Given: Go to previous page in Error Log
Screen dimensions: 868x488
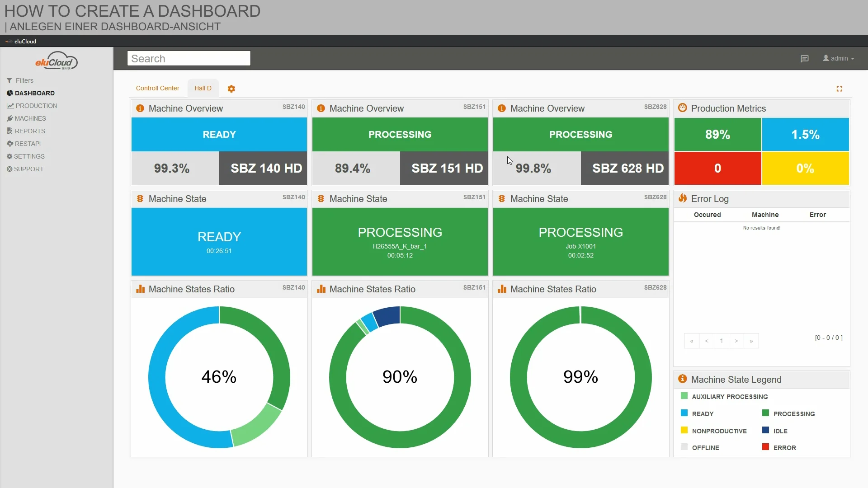Looking at the screenshot, I should point(706,341).
